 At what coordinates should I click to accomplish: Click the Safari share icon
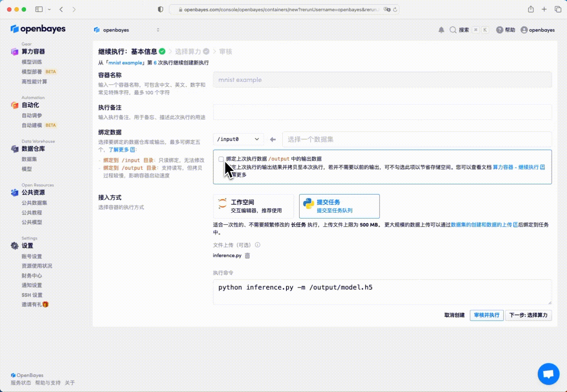pos(531,9)
